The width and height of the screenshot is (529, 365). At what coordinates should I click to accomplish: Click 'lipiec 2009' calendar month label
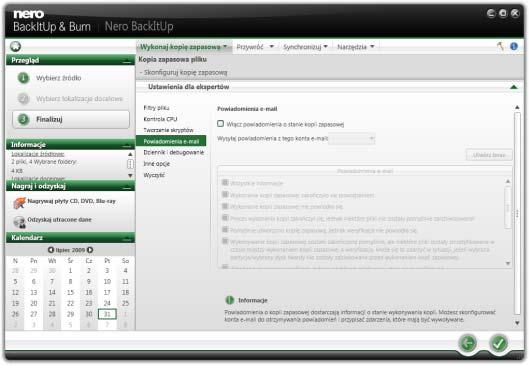(70, 250)
